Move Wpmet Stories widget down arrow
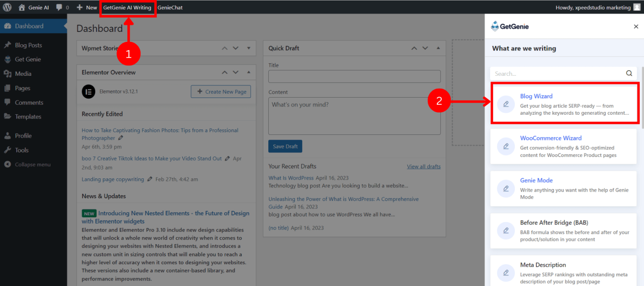 236,48
